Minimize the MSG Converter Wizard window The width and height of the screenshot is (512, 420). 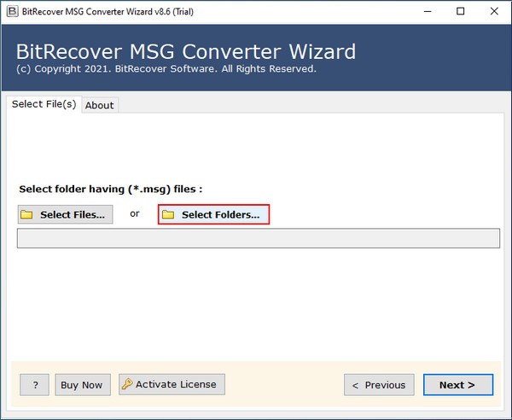(428, 11)
